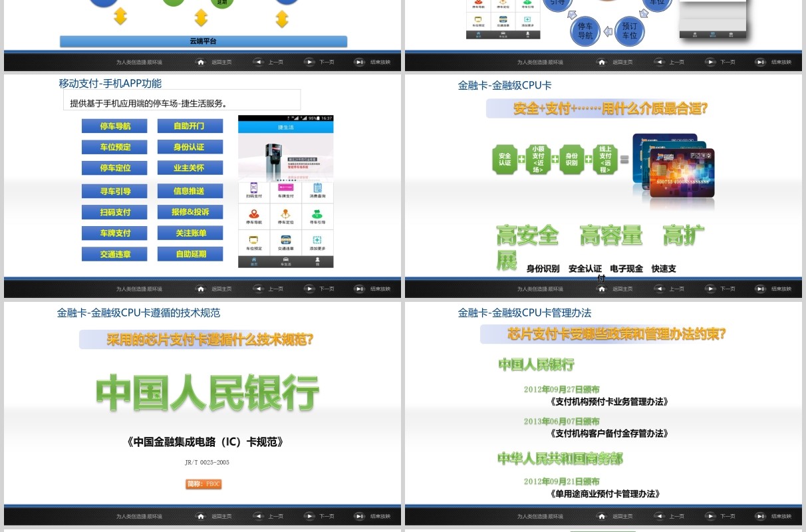Click the blue 报修&投诉 button
The height and width of the screenshot is (532, 806).
click(190, 212)
